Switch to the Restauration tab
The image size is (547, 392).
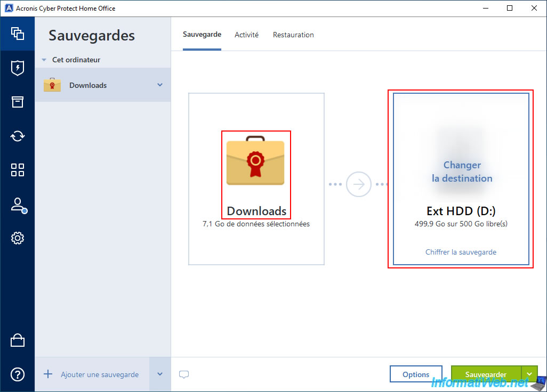(x=293, y=35)
